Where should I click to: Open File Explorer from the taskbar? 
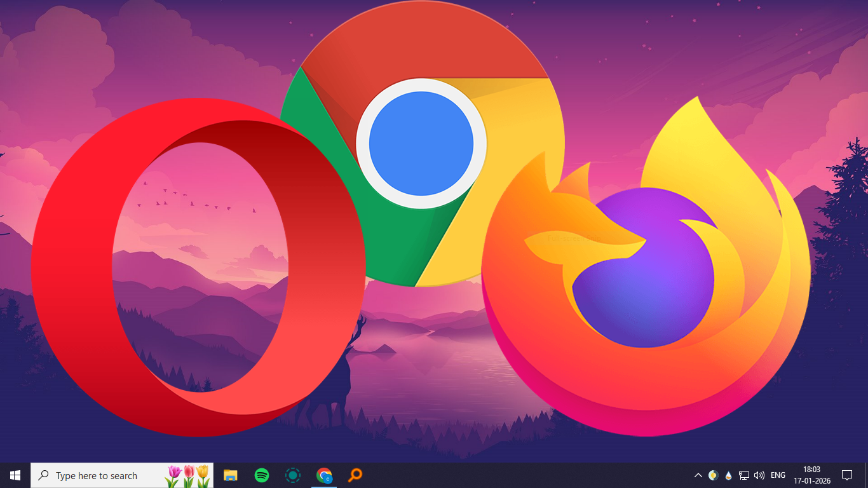click(x=230, y=475)
